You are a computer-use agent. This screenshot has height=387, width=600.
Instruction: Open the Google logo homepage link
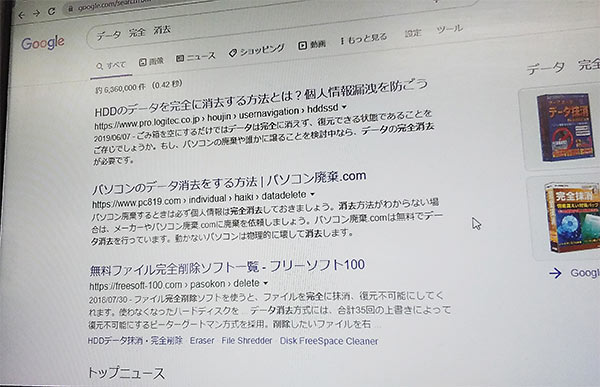coord(43,43)
